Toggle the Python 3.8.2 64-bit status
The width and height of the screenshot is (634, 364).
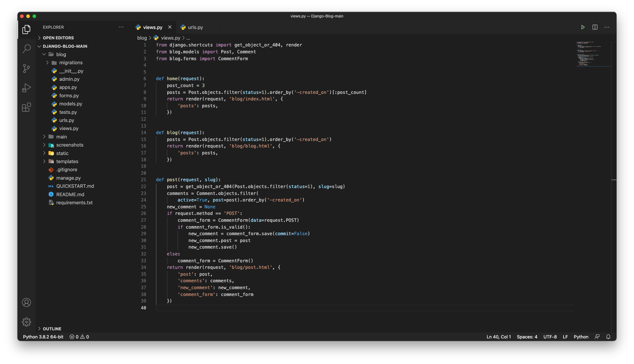pos(44,336)
